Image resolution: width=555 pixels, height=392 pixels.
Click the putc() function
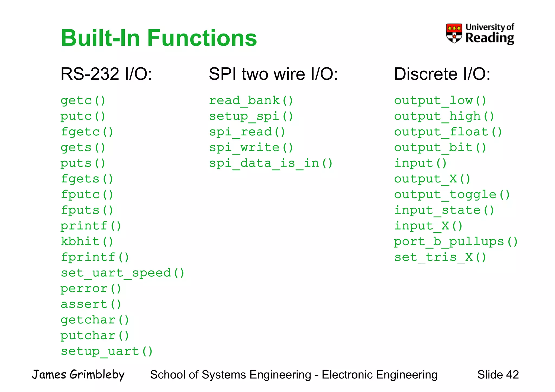pos(83,116)
